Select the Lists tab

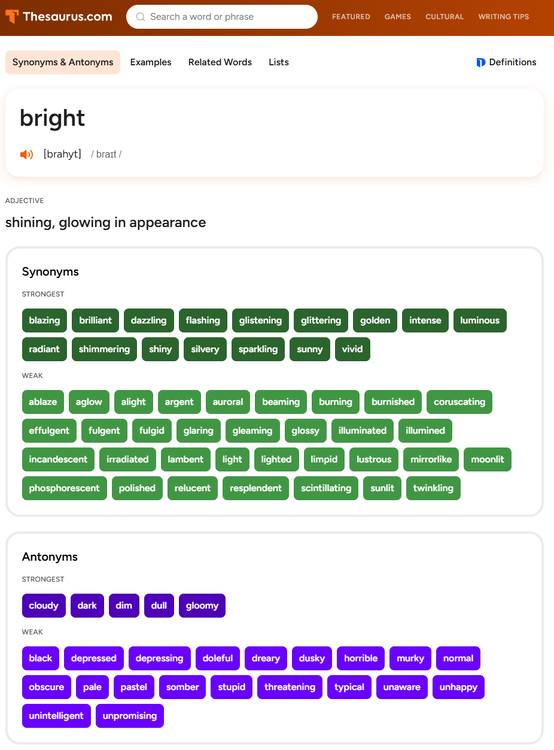pyautogui.click(x=278, y=62)
